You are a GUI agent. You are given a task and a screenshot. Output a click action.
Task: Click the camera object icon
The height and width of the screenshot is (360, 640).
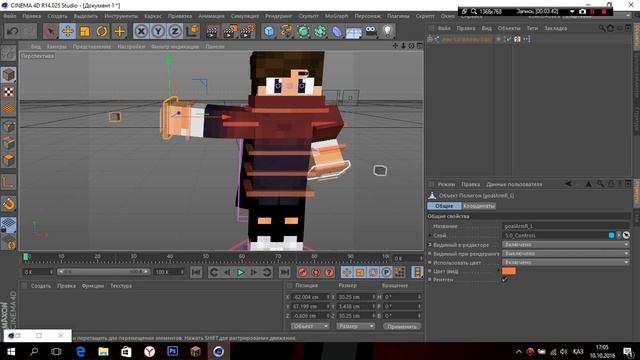click(x=371, y=31)
